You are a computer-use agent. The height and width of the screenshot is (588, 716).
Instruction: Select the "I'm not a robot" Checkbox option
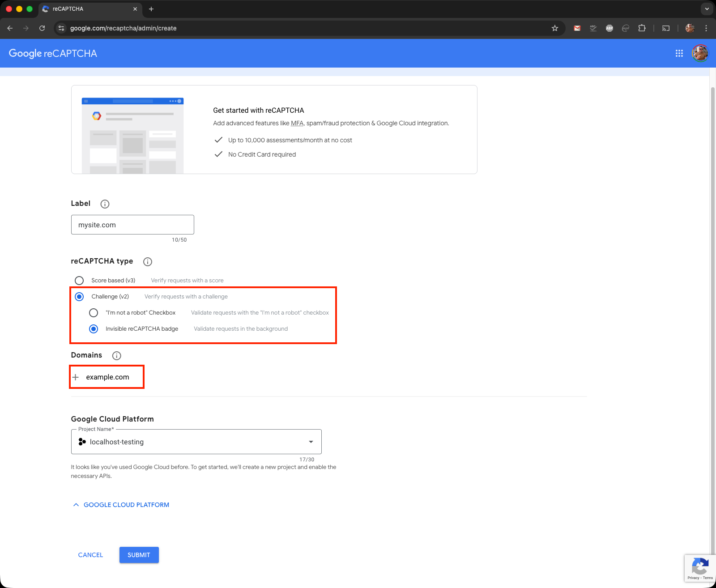pyautogui.click(x=94, y=313)
